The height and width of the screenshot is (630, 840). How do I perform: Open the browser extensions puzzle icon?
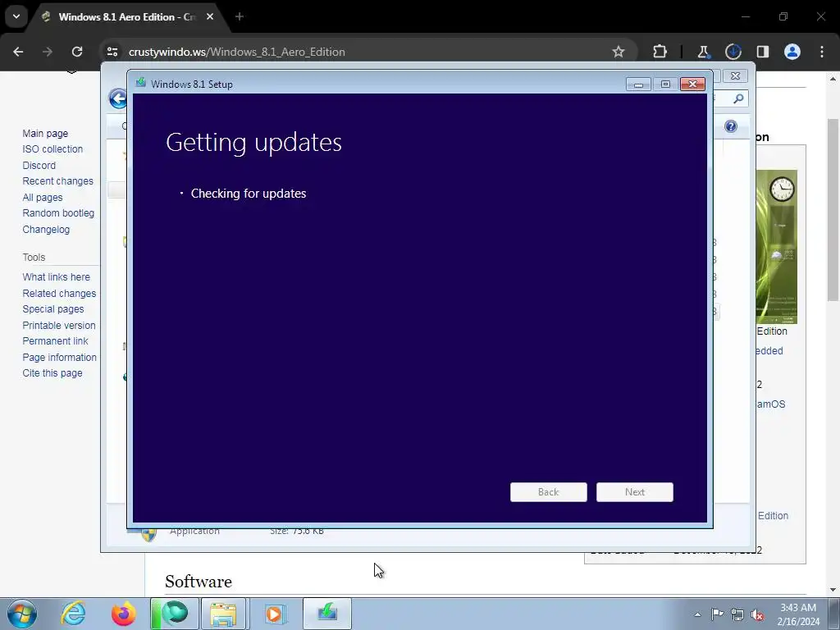point(660,52)
